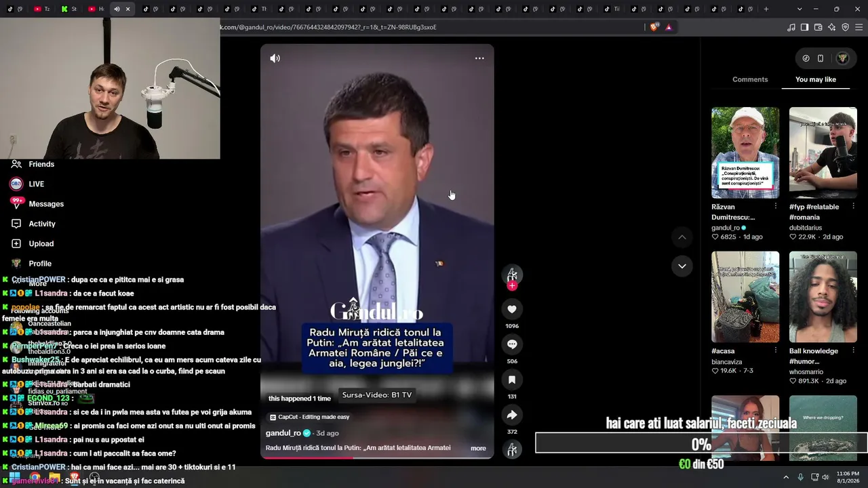The width and height of the screenshot is (868, 488).
Task: Open the CapCut 'Editing made easy' link
Action: pyautogui.click(x=309, y=417)
